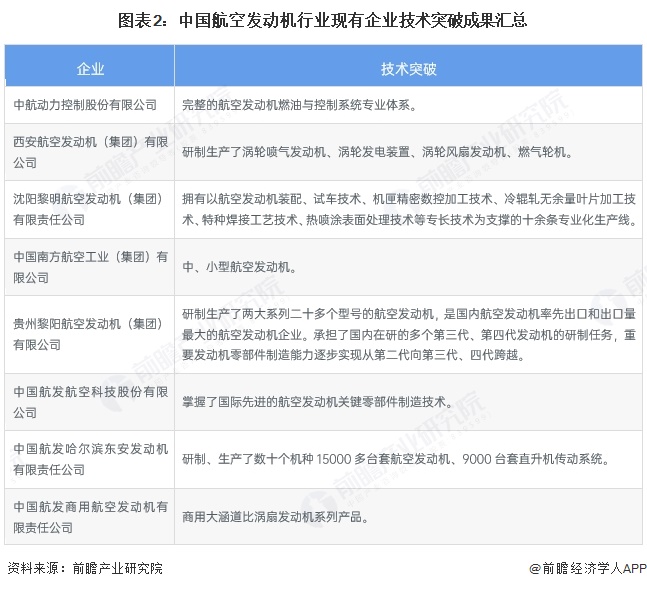This screenshot has height=589, width=647.
Task: Select the cell 中国航发哈尔滨东安发动机有限责任公司
Action: tap(90, 459)
